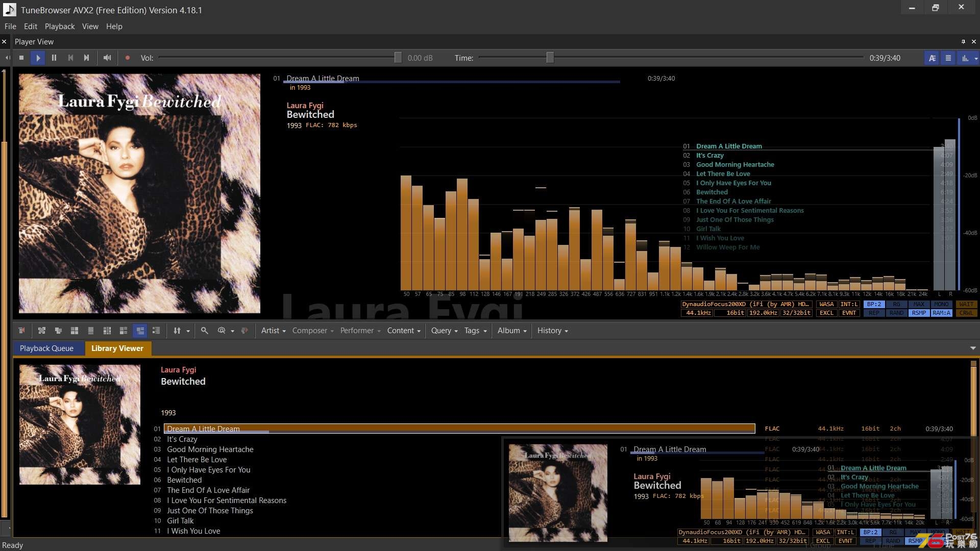The width and height of the screenshot is (980, 551).
Task: Click the view-search eye icon
Action: click(x=222, y=331)
